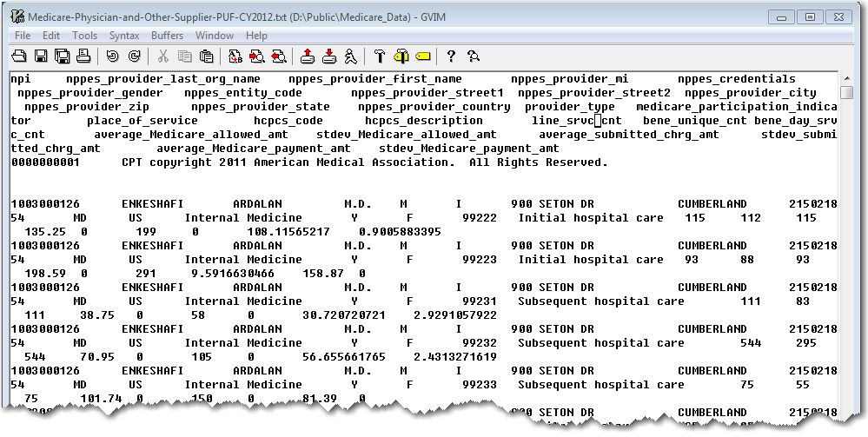Open the Syntax menu
The height and width of the screenshot is (437, 868).
(x=124, y=36)
